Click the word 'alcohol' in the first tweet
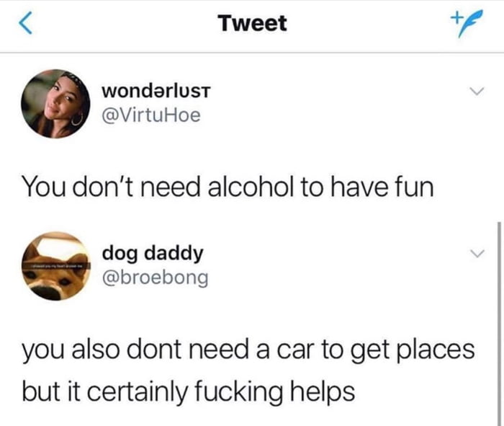 click(251, 187)
